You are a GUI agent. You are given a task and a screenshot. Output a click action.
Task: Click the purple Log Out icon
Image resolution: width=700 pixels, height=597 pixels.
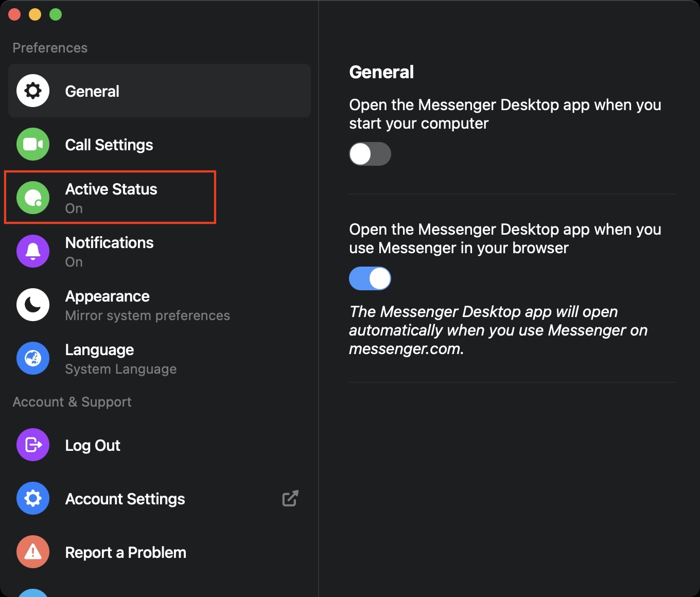[x=33, y=445]
